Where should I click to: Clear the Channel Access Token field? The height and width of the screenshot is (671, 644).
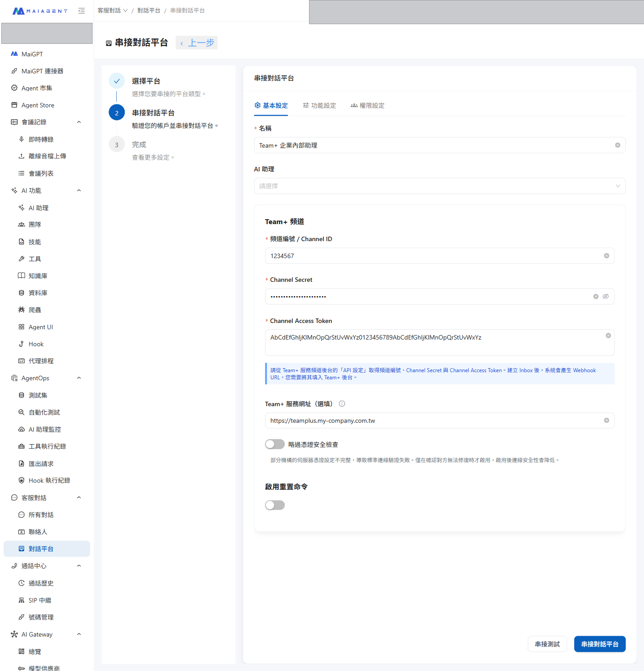[608, 335]
